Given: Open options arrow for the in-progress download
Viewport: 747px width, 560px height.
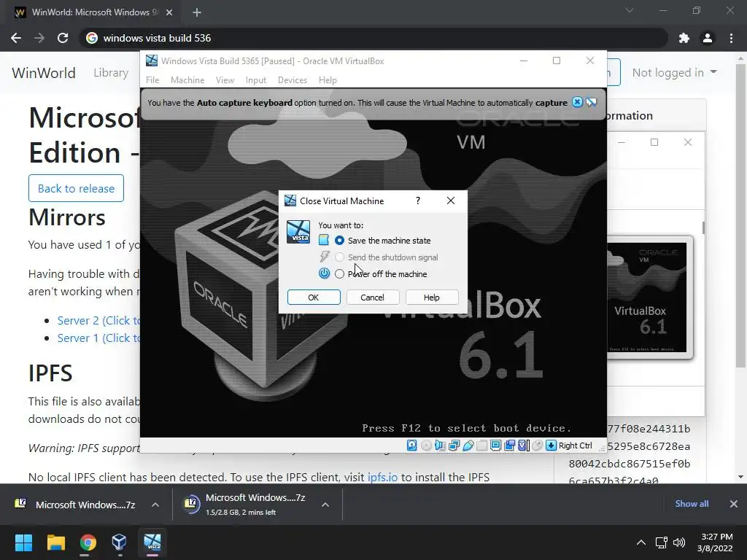Looking at the screenshot, I should (x=325, y=505).
